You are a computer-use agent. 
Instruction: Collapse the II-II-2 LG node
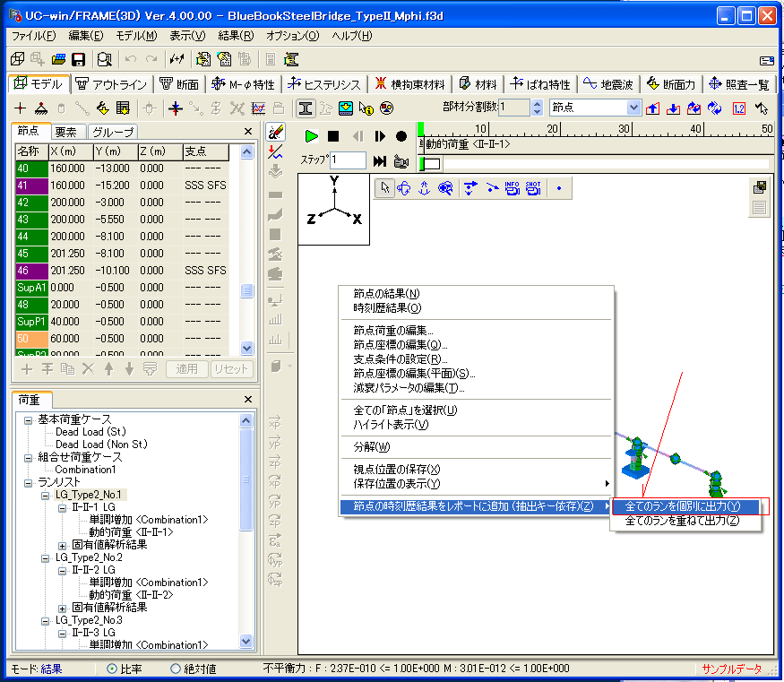click(x=62, y=571)
